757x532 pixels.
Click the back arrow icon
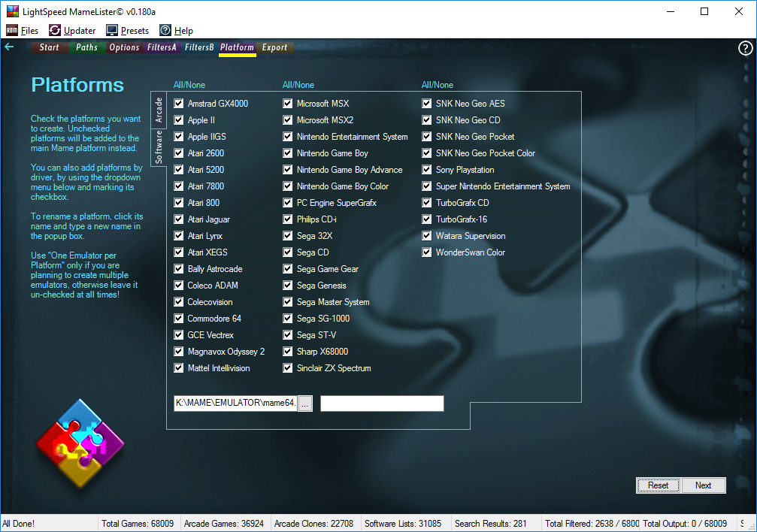tap(9, 47)
